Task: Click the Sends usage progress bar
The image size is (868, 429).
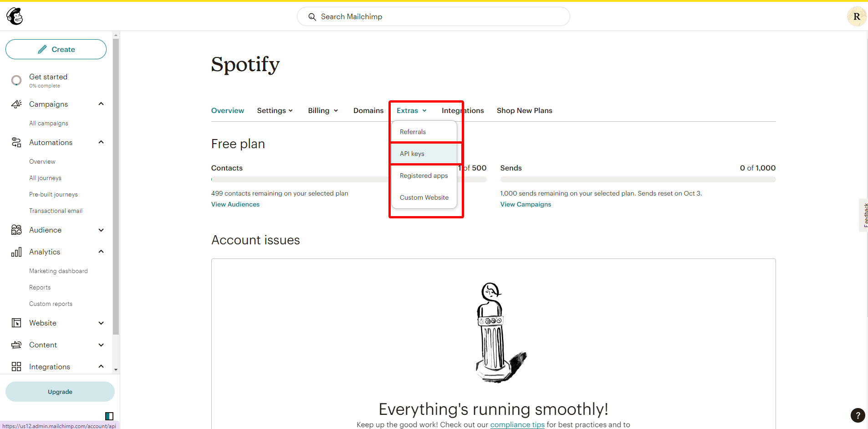Action: click(x=638, y=180)
